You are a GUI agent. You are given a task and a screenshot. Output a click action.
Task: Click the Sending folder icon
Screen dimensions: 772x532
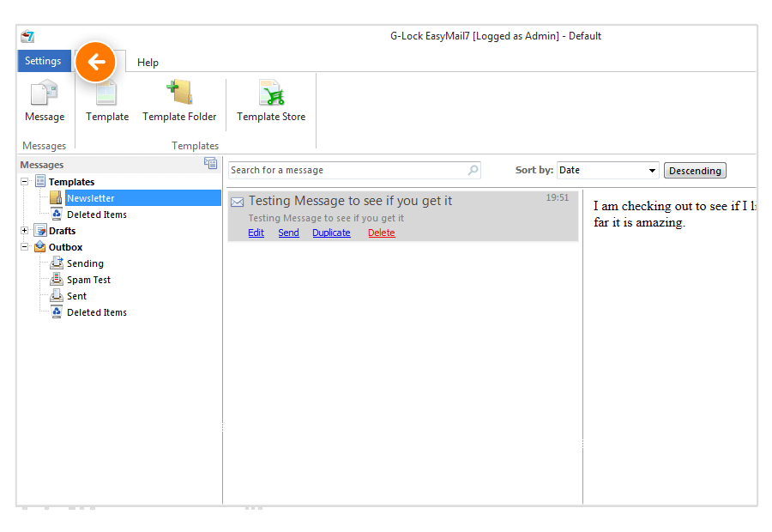tap(57, 263)
